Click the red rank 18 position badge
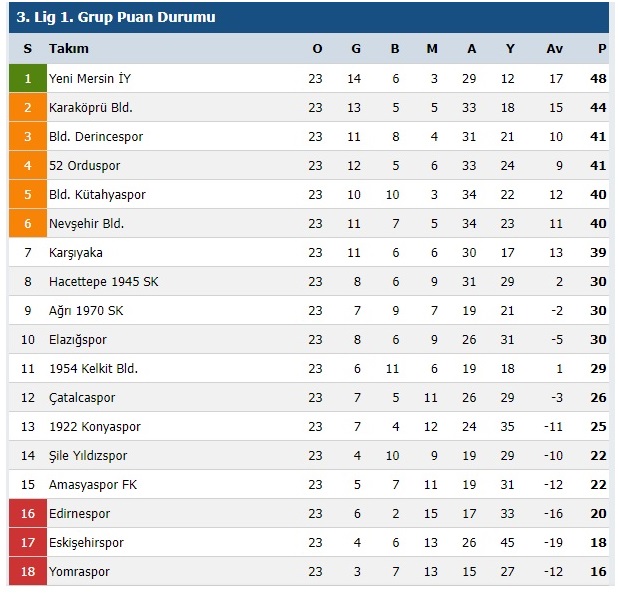The width and height of the screenshot is (618, 598). [x=27, y=571]
